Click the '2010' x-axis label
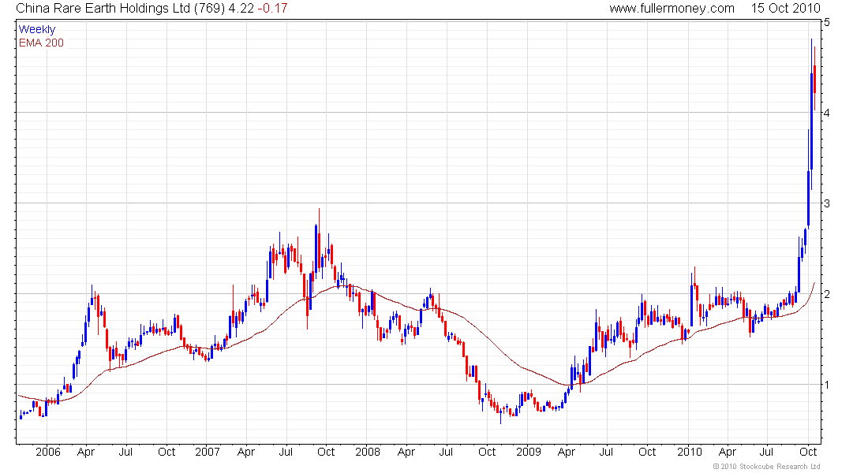The image size is (868, 473). point(689,452)
